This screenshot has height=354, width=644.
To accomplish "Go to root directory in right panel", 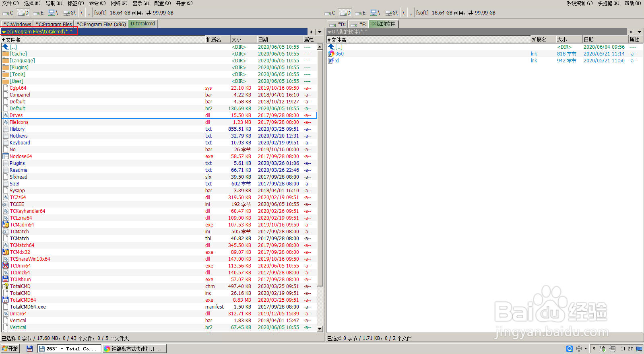I will pos(404,13).
